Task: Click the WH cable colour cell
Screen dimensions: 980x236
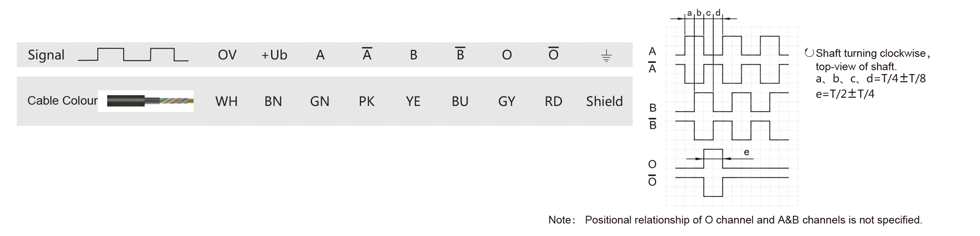Action: (x=227, y=101)
